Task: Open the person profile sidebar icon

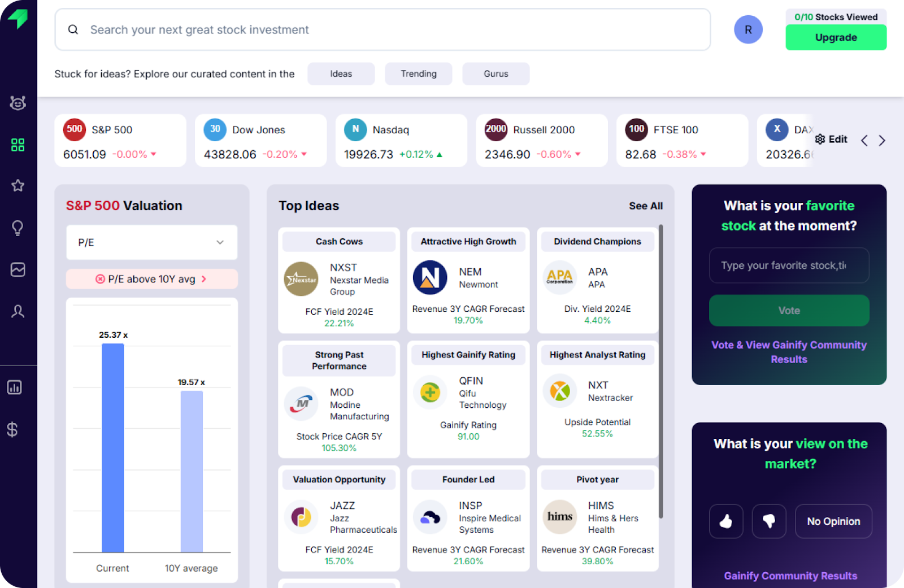Action: [18, 311]
